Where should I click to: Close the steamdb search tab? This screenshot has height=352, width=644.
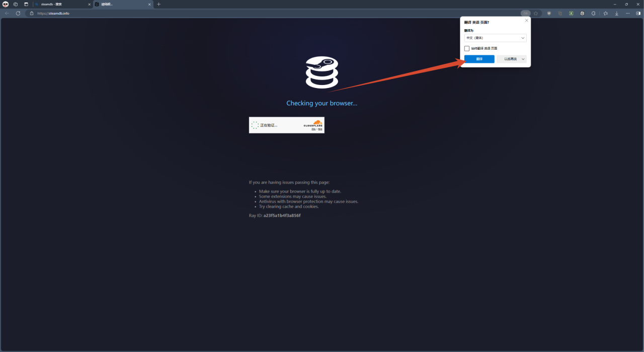(x=89, y=4)
